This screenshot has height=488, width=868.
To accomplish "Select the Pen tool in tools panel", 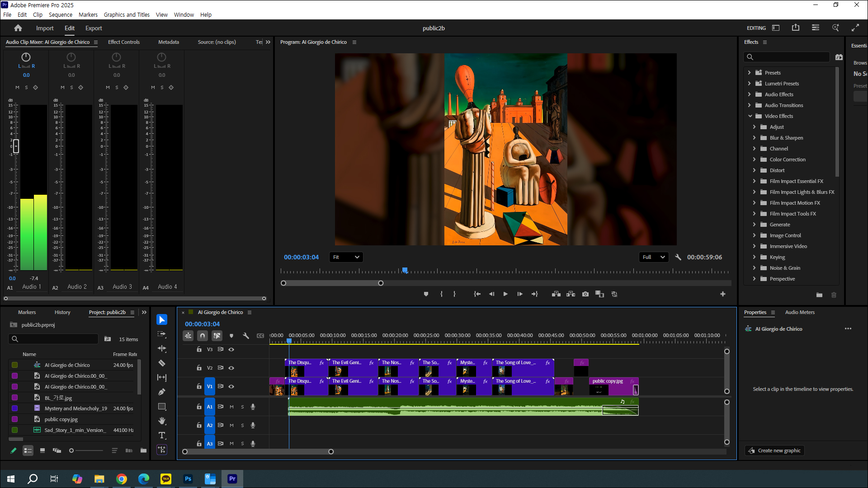I will [x=162, y=392].
